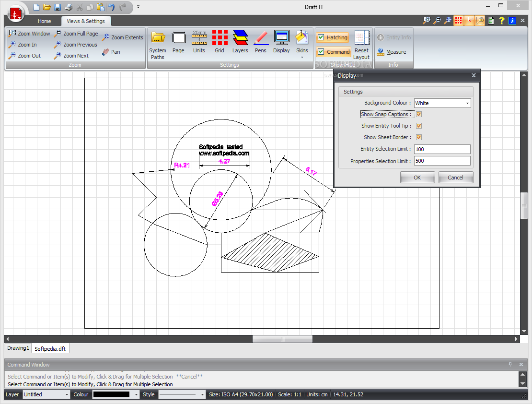Select the Softpedia.dft document tab
The image size is (532, 404).
(50, 349)
